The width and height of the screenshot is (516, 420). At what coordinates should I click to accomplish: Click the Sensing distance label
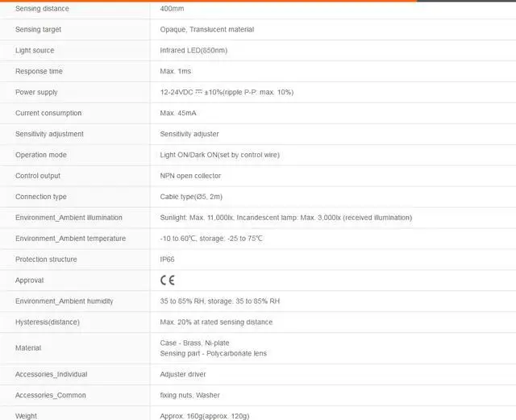point(42,9)
